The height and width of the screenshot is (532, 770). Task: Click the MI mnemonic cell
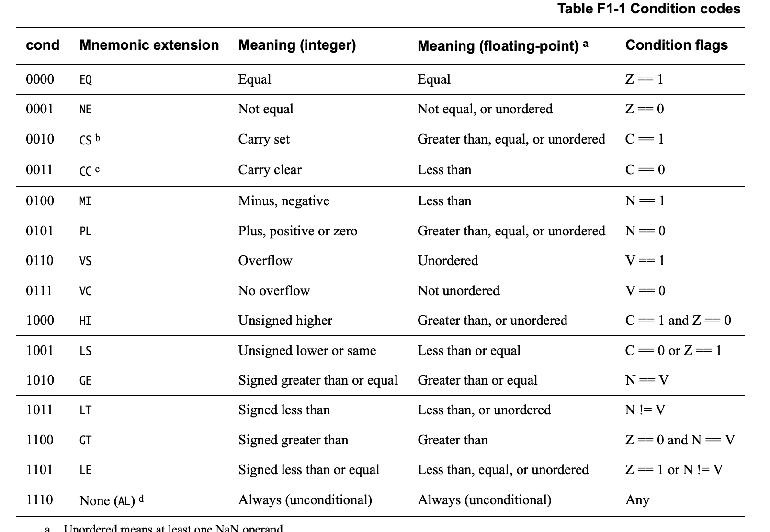tap(85, 201)
